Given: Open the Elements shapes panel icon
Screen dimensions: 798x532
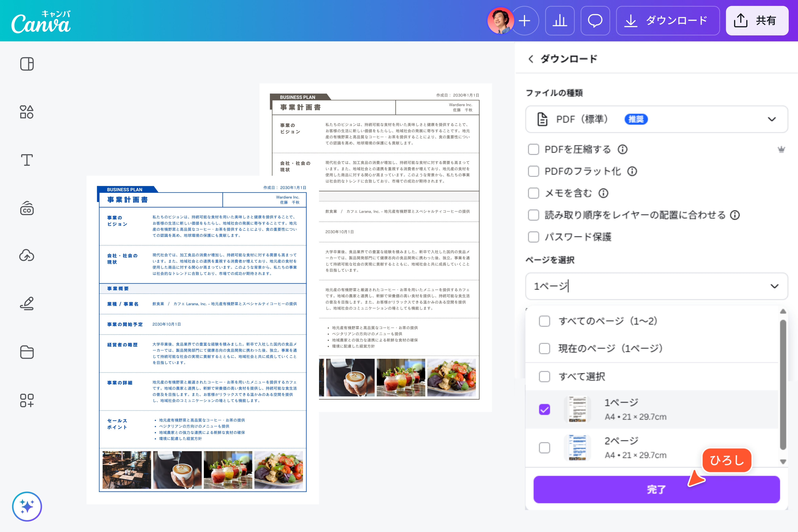Looking at the screenshot, I should tap(27, 112).
